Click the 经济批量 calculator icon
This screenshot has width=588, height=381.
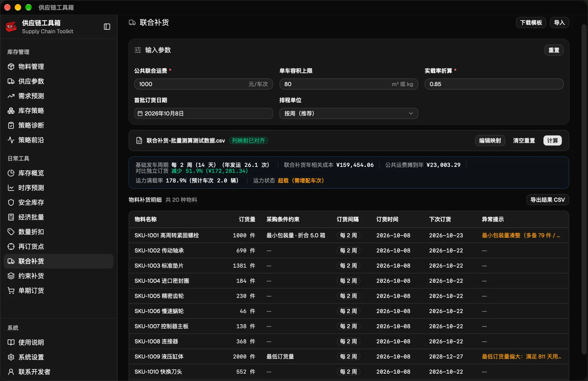coord(11,217)
